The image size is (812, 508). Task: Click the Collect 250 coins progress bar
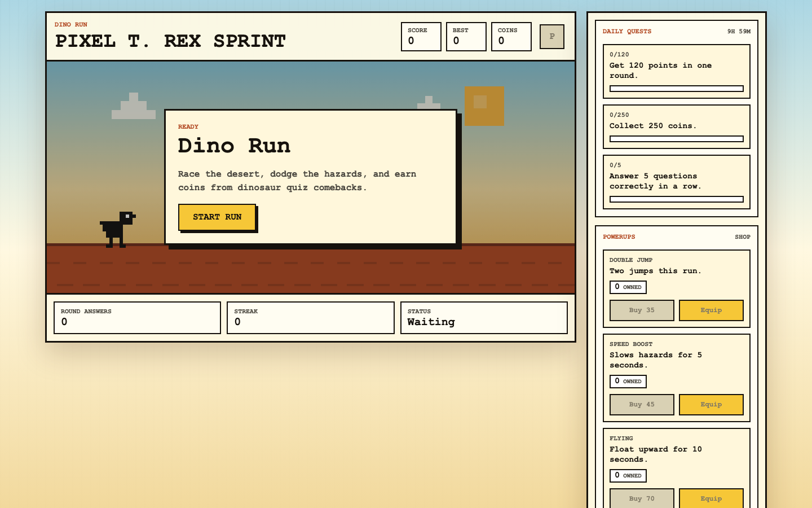(677, 139)
